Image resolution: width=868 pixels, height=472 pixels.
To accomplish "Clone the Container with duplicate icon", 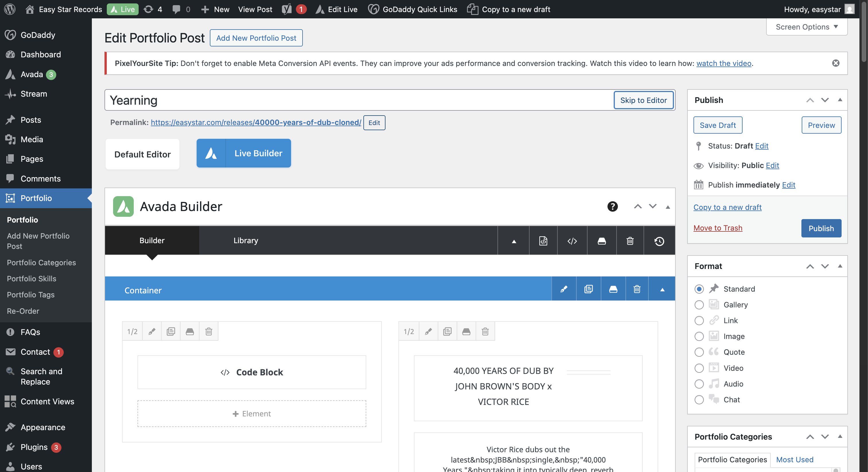I will (588, 289).
